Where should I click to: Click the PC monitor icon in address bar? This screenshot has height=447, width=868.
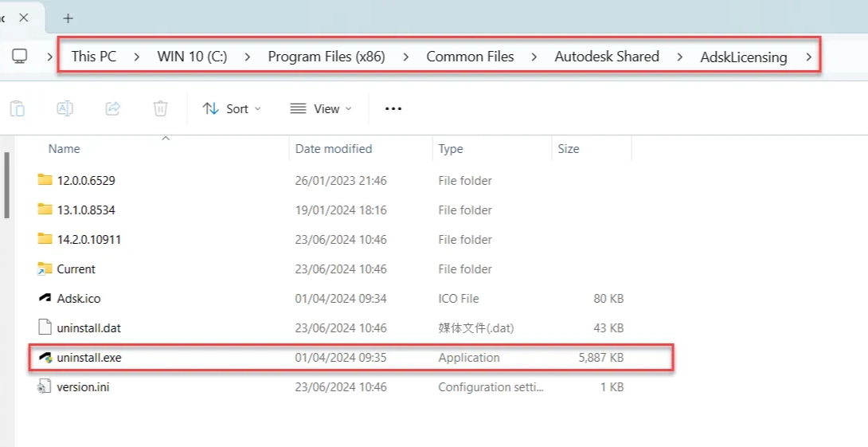click(20, 56)
